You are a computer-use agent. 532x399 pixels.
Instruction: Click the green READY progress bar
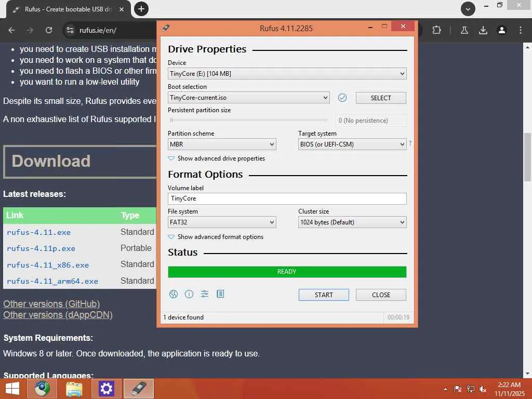pyautogui.click(x=287, y=272)
